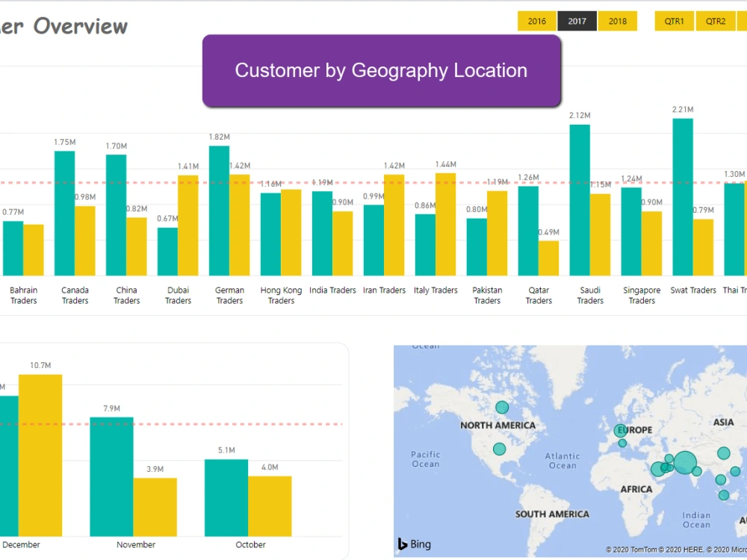This screenshot has width=747, height=560.
Task: Click the large bubble over India
Action: (x=684, y=462)
